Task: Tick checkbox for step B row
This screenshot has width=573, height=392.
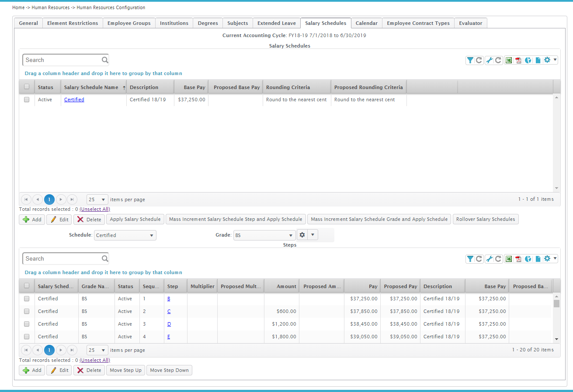Action: click(27, 299)
